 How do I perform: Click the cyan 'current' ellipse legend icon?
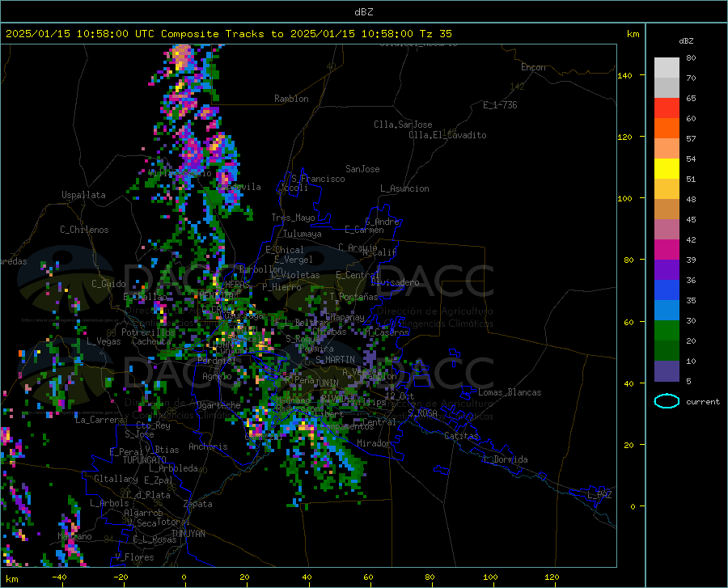667,401
